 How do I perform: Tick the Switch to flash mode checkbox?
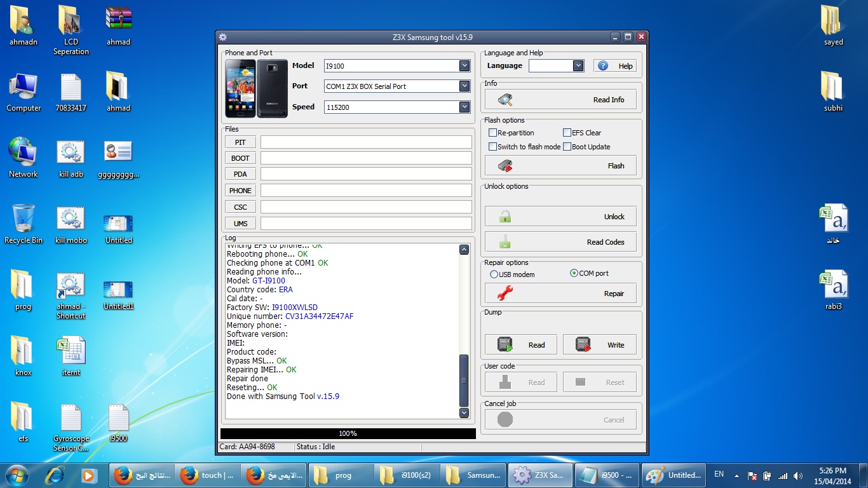pos(492,147)
